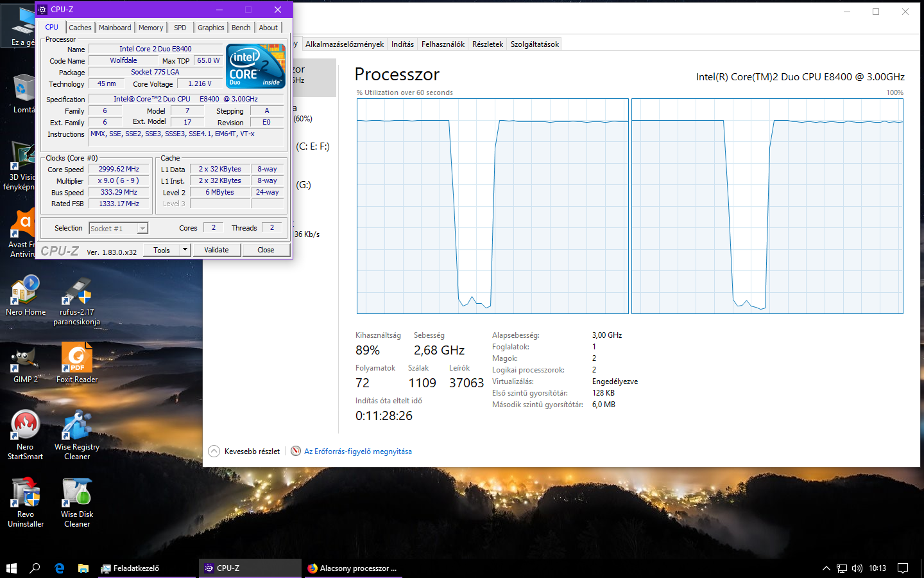
Task: Open Wise Registry Cleaner icon
Action: click(x=77, y=435)
